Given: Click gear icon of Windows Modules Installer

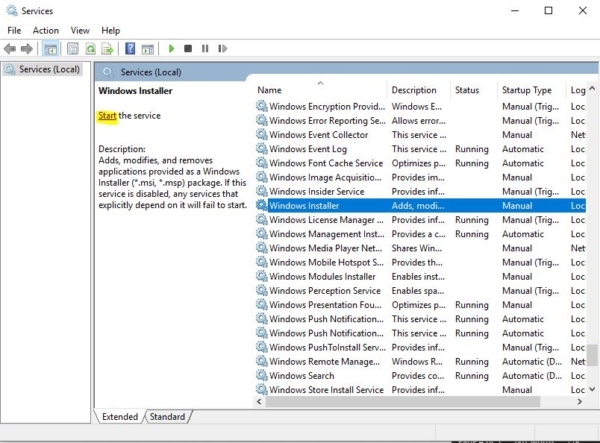Looking at the screenshot, I should 261,276.
